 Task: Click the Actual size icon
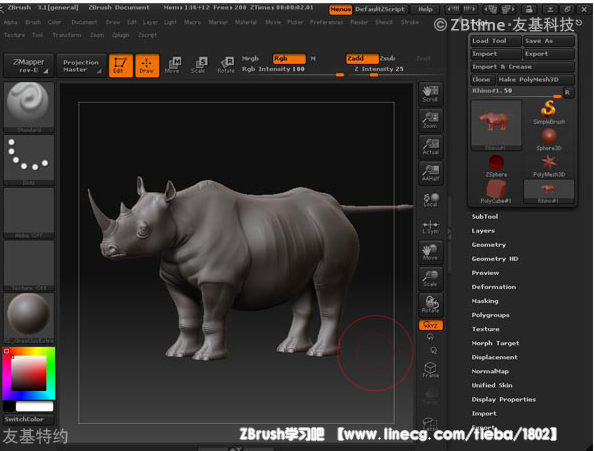coord(430,147)
